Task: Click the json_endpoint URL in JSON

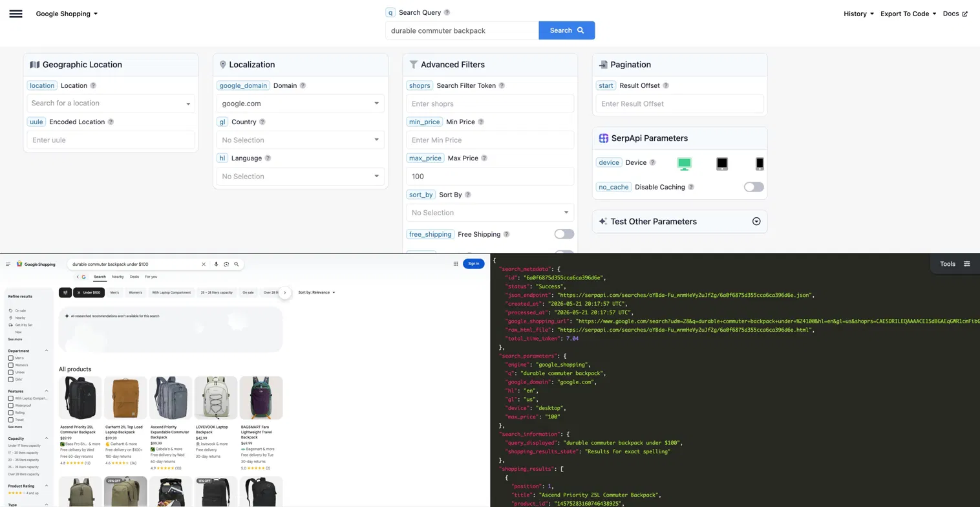Action: tap(683, 295)
